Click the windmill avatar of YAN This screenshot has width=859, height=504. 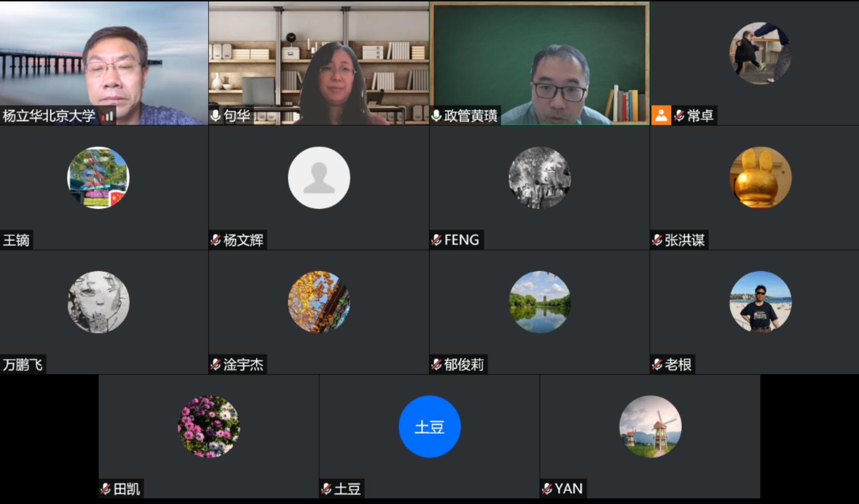pos(650,426)
